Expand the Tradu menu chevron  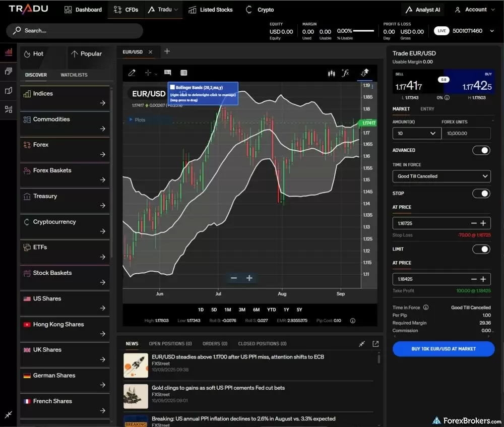pos(176,10)
